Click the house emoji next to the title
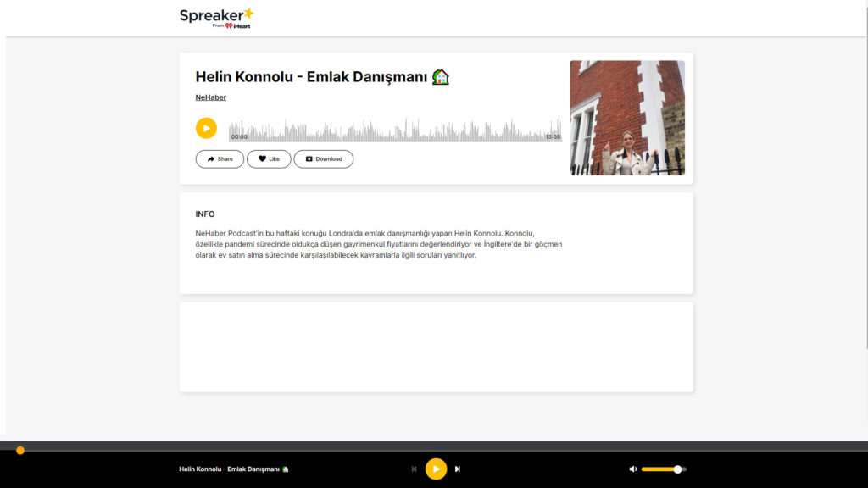868x488 pixels. point(441,77)
